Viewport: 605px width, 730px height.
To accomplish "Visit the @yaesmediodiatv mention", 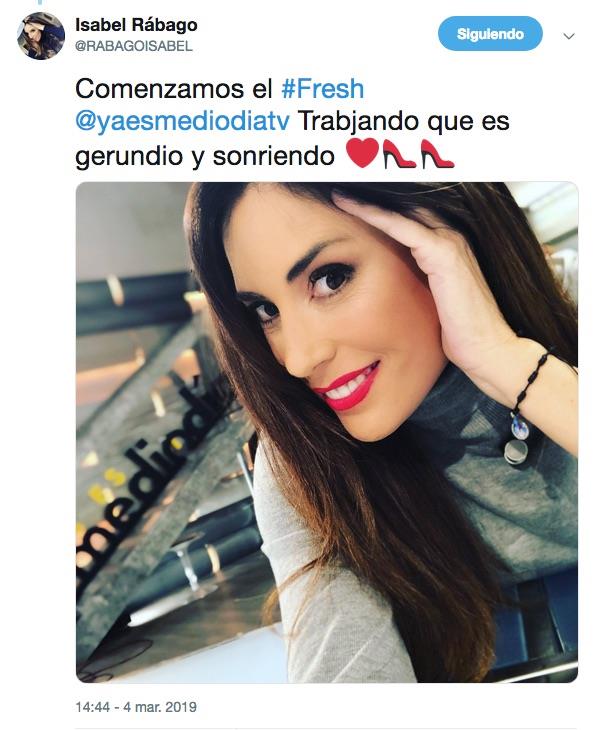I will pyautogui.click(x=182, y=122).
